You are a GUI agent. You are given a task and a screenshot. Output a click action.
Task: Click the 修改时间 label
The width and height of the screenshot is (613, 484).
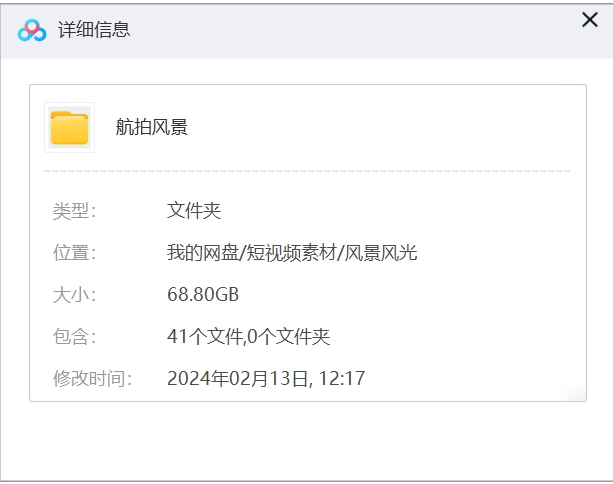point(92,379)
